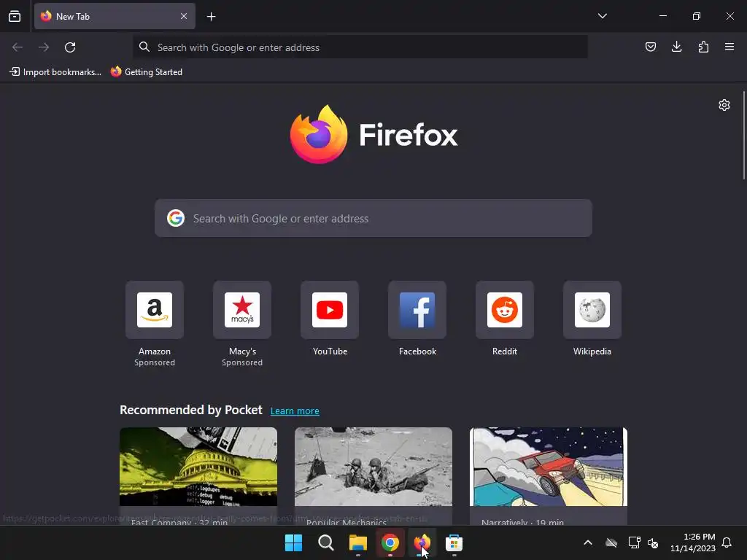
Task: Reload the current page
Action: (70, 47)
